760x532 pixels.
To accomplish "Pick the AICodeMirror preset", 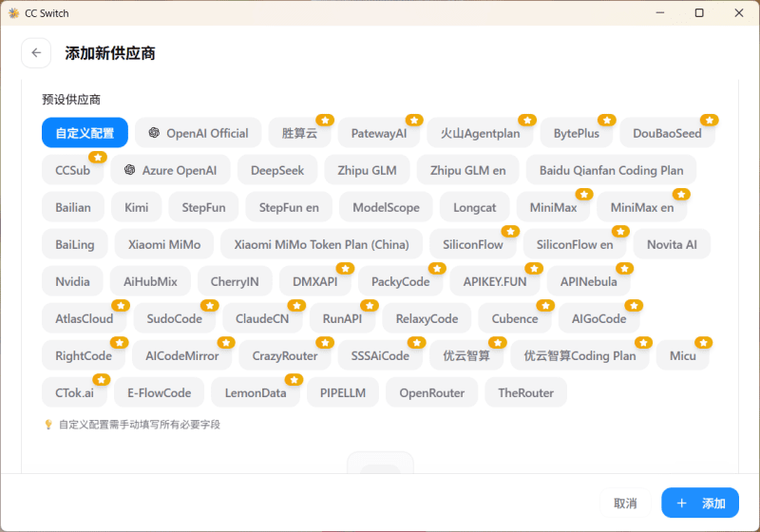I will coord(181,355).
